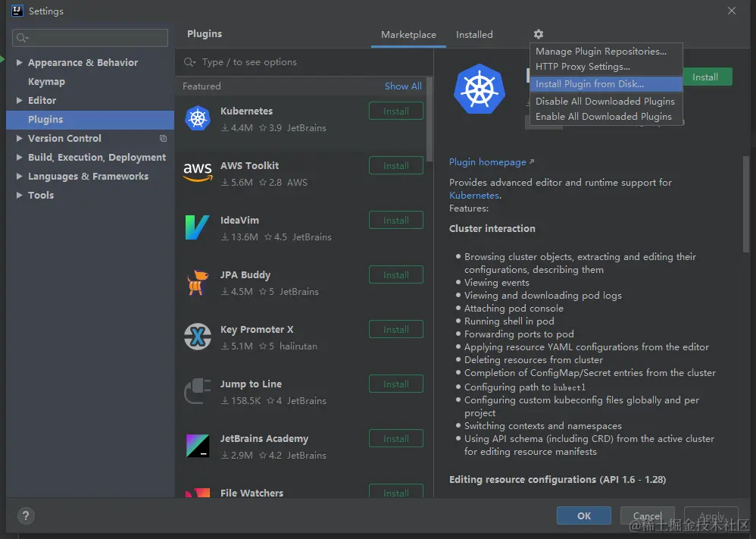Click the search magnifier in plugin search

tap(189, 62)
